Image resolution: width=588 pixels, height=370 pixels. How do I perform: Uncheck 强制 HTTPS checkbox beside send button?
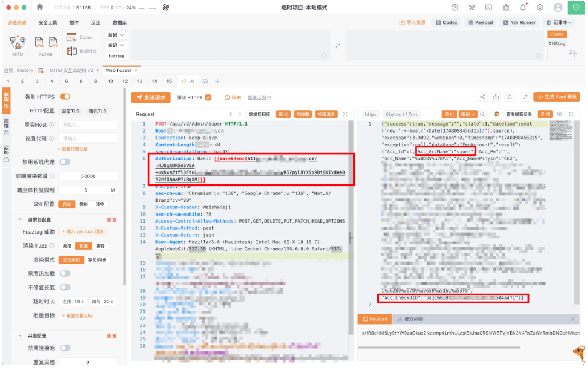click(208, 98)
